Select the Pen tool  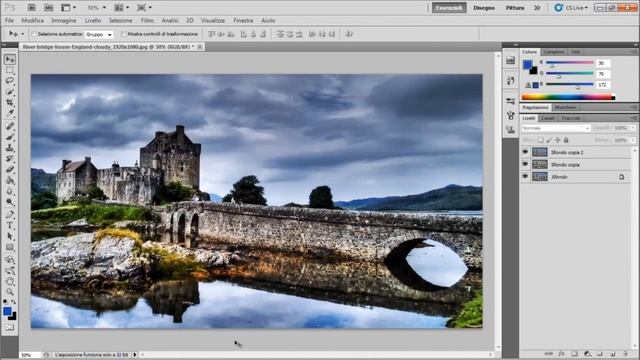tap(10, 215)
